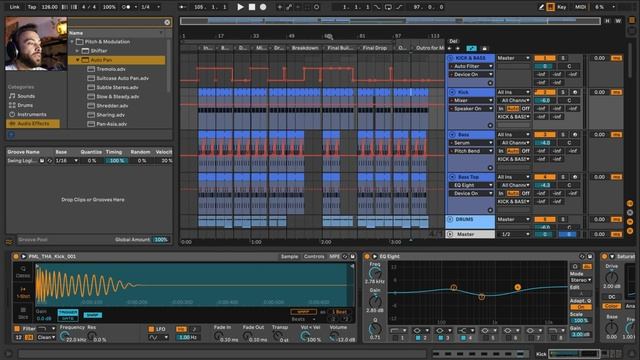This screenshot has width=640, height=360.
Task: Start playback with the Play button
Action: [240, 7]
